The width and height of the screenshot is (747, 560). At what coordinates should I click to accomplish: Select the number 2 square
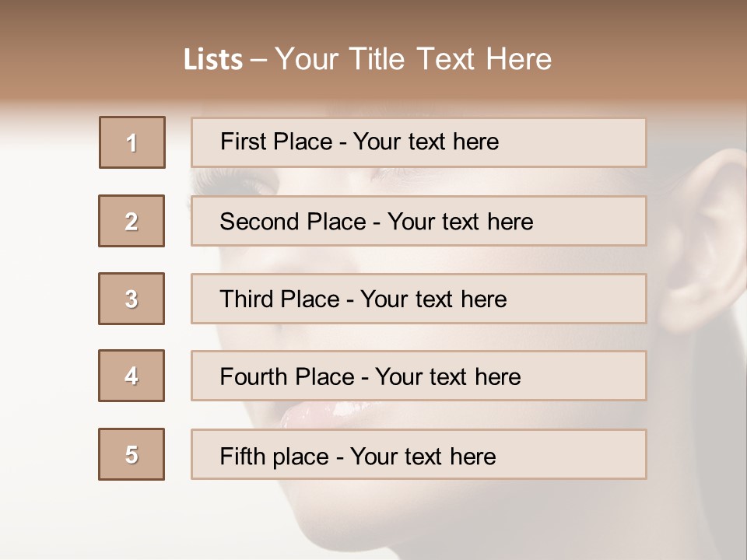click(x=132, y=221)
